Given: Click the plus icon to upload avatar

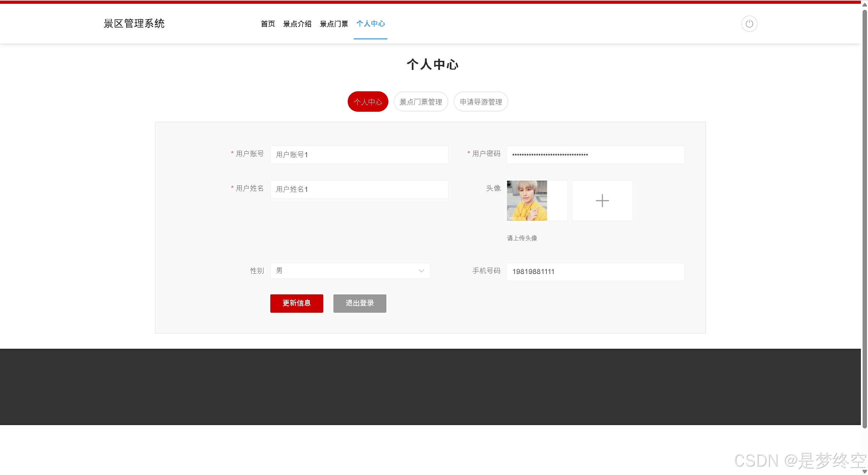Looking at the screenshot, I should coord(602,201).
